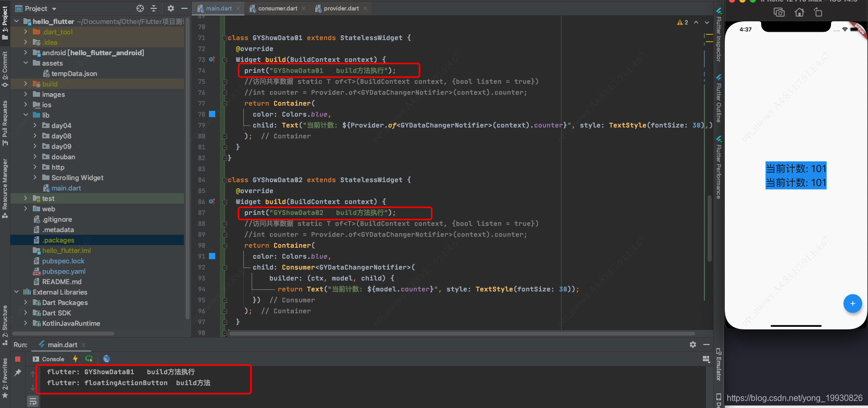Image resolution: width=868 pixels, height=408 pixels.
Task: Open the Flutter Performance side tab
Action: point(718,168)
